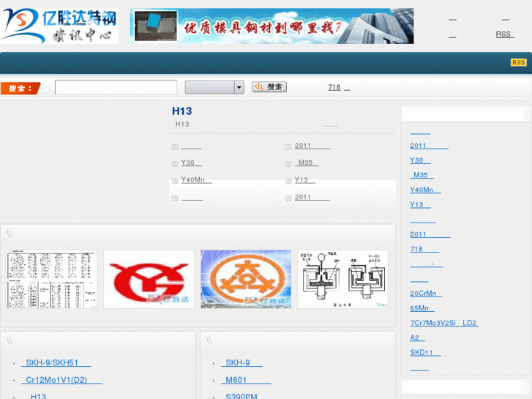Open the mechanical diagram thumbnail

click(342, 280)
